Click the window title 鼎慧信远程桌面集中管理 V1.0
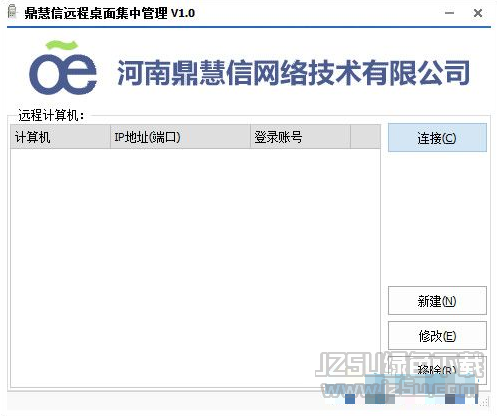This screenshot has width=497, height=416. 109,13
